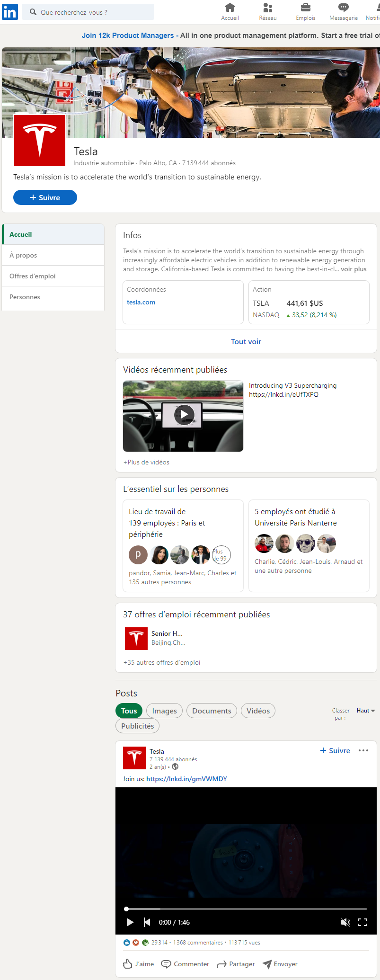Click 'Introducing V3 Supercharging' video title
This screenshot has width=380, height=980.
point(293,385)
